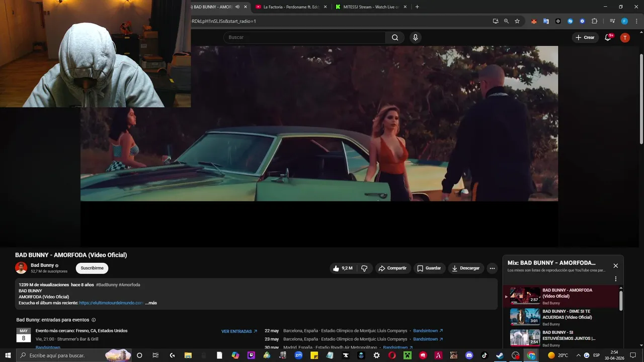Open a new browser tab

point(417,7)
